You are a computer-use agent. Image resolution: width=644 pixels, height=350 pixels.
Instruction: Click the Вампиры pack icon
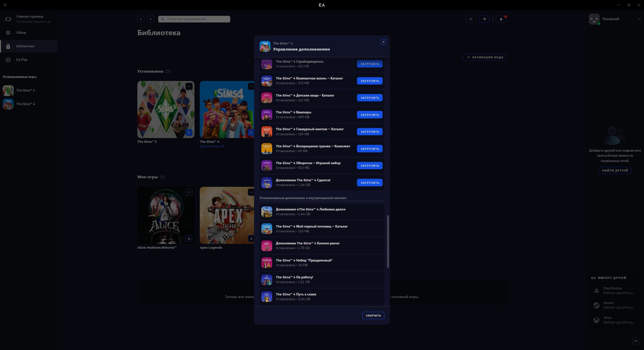[x=267, y=115]
